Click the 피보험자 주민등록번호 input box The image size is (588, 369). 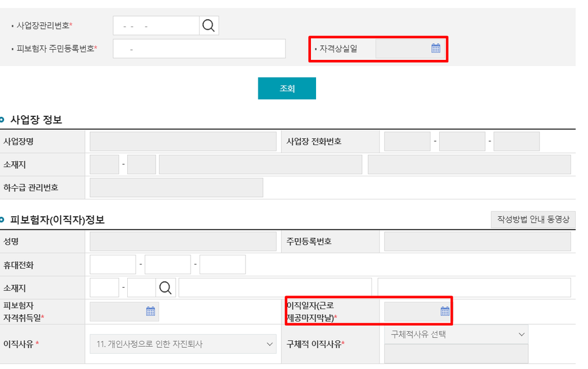tap(199, 49)
